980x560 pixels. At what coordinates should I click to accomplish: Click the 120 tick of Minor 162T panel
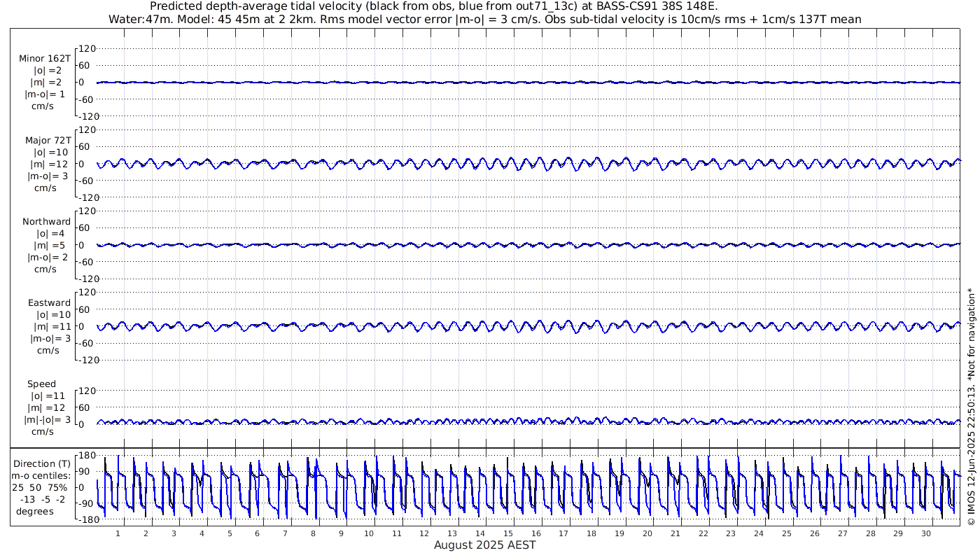pos(86,48)
